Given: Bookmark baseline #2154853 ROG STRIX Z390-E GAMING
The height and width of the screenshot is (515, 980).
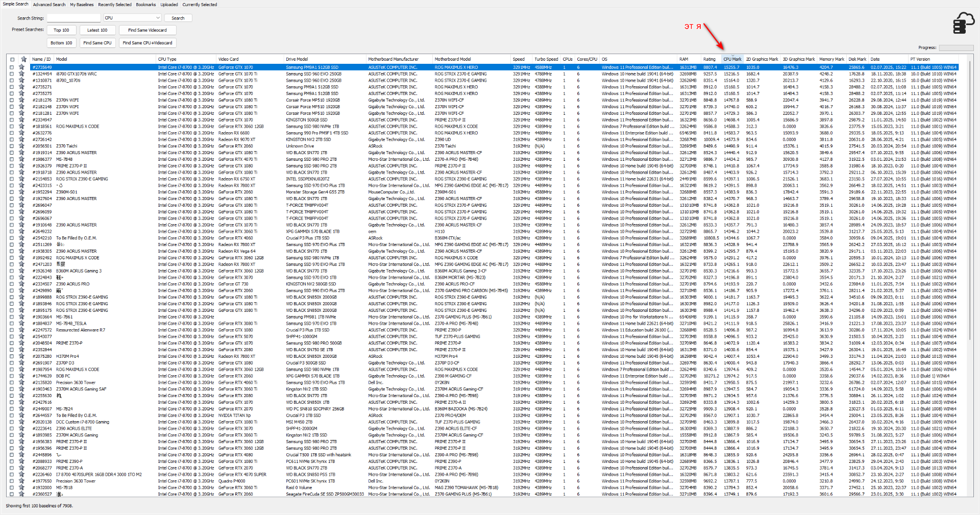Looking at the screenshot, I should [22, 179].
